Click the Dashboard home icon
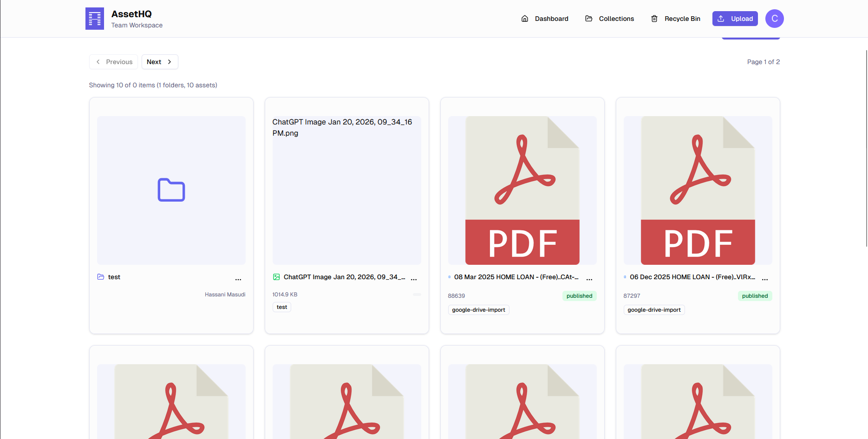This screenshot has height=439, width=868. pyautogui.click(x=525, y=19)
